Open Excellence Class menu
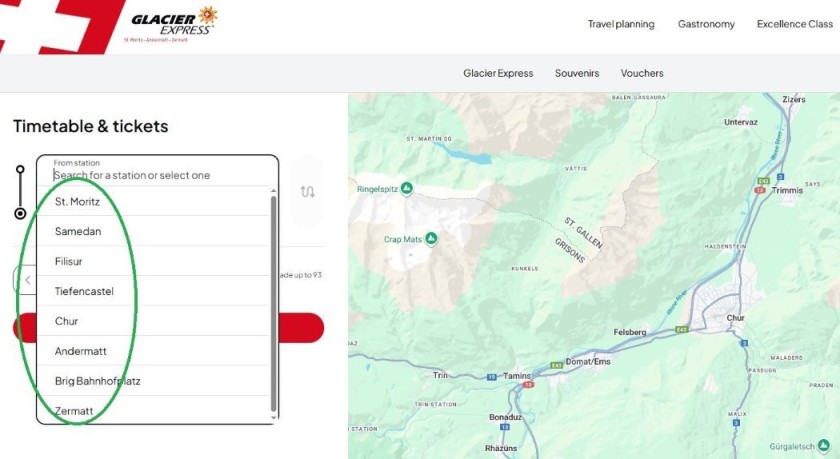 794,24
